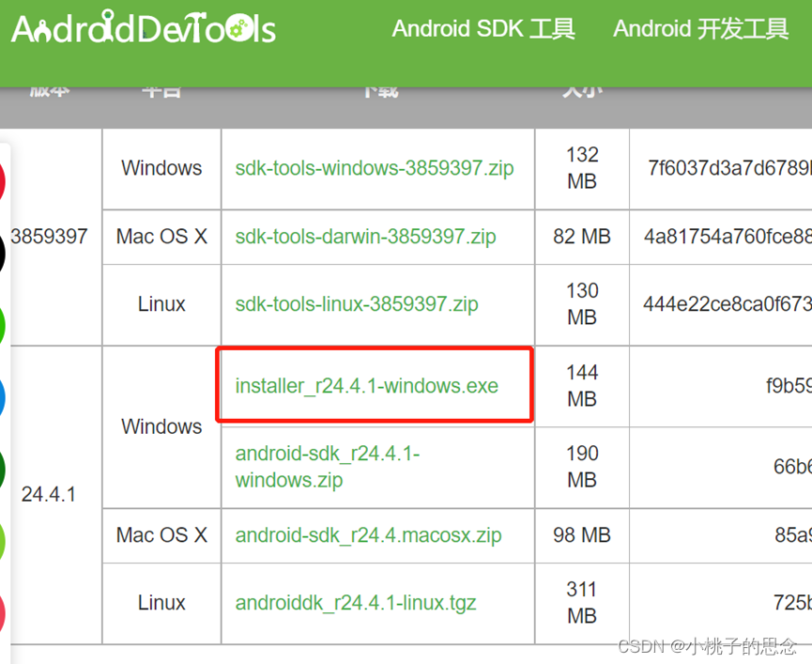
Task: Select the Mac OS X cell beside sdk-tools-darwin
Action: coord(161,236)
